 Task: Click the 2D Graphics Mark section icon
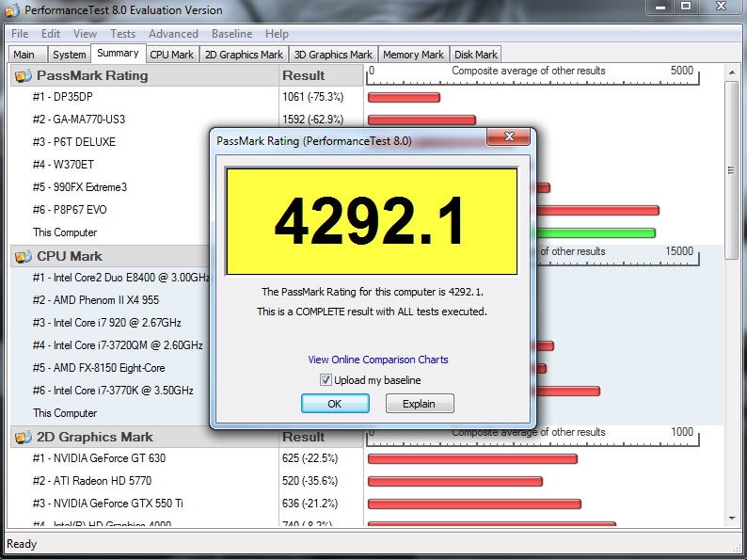pos(23,437)
